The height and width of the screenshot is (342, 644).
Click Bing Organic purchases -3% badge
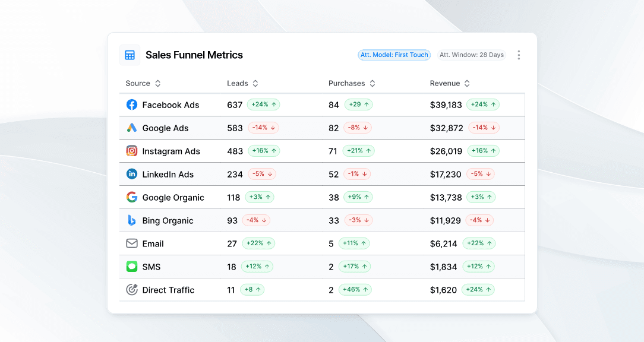pos(358,220)
